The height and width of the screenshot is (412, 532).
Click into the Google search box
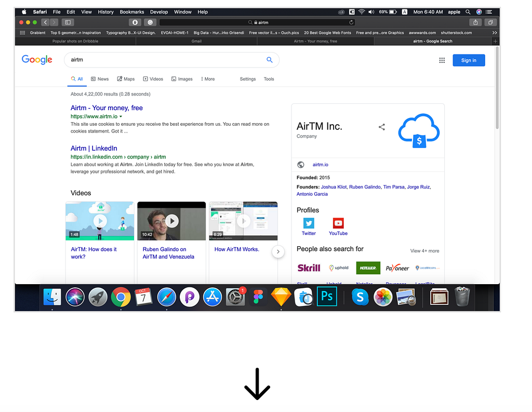171,60
